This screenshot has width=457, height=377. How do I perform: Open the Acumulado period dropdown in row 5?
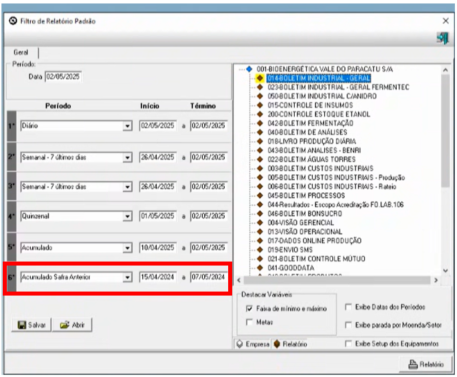click(127, 248)
